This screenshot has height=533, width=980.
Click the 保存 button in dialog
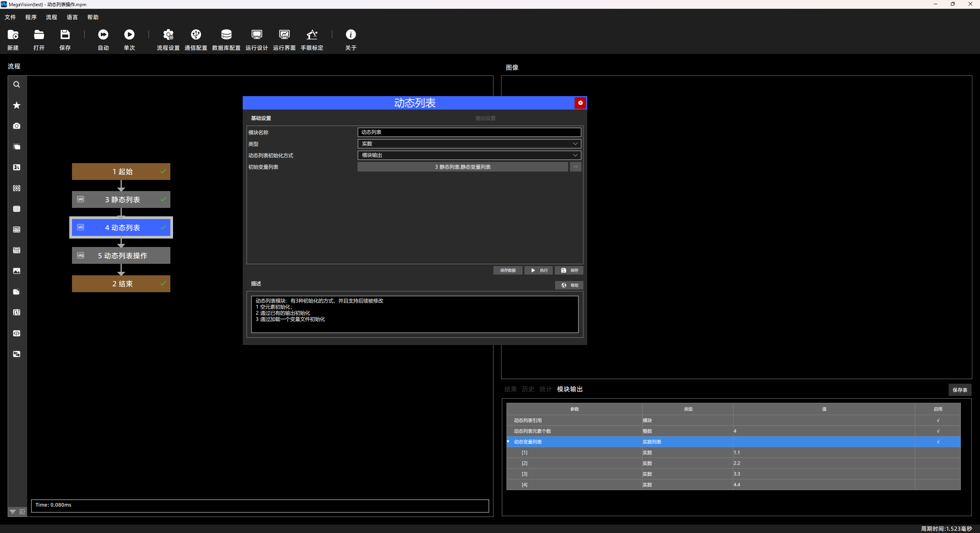click(x=569, y=270)
